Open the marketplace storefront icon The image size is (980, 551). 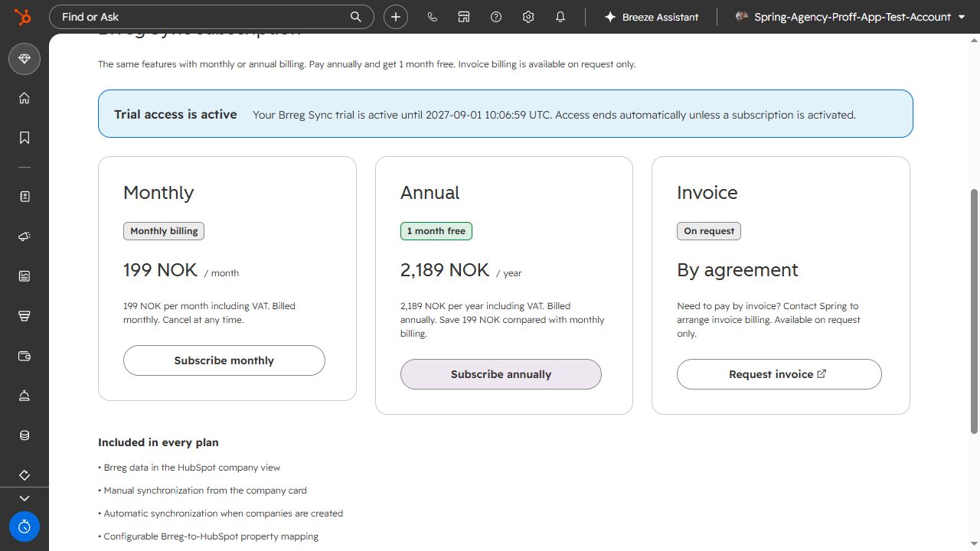pyautogui.click(x=464, y=17)
